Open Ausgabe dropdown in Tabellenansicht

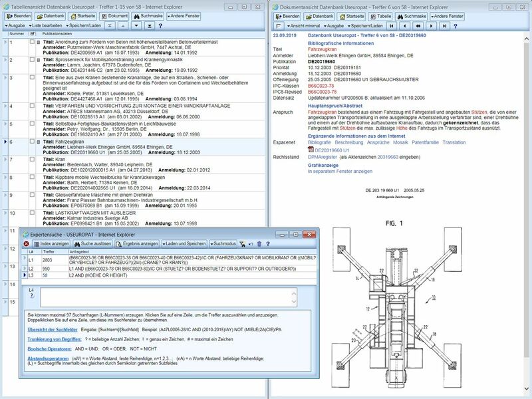coord(15,26)
